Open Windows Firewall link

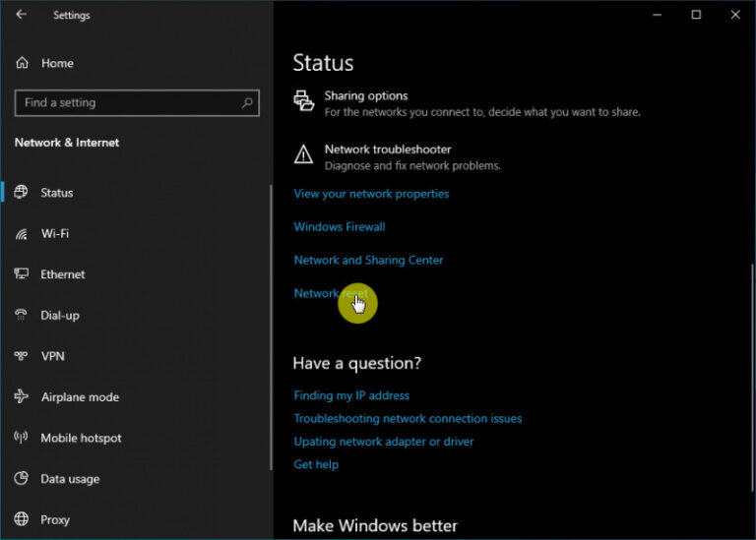click(x=340, y=227)
